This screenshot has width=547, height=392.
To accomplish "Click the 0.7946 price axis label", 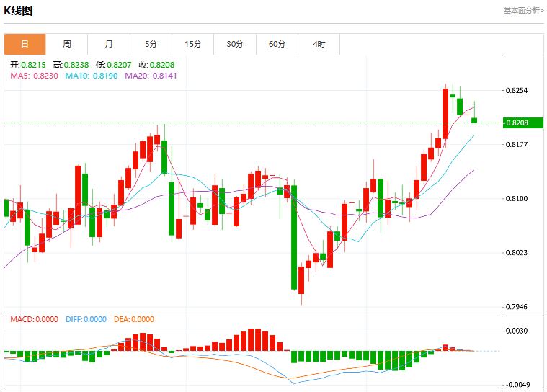I will tap(517, 307).
